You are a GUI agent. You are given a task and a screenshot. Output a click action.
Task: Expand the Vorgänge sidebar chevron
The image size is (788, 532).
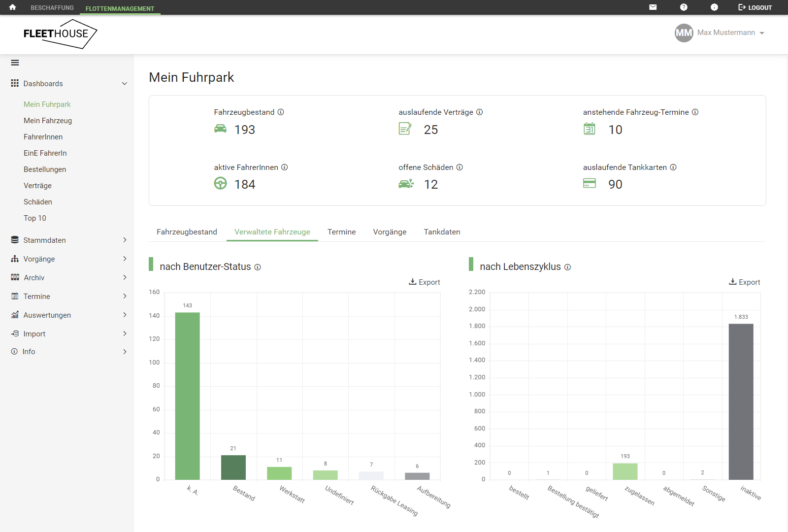click(125, 259)
